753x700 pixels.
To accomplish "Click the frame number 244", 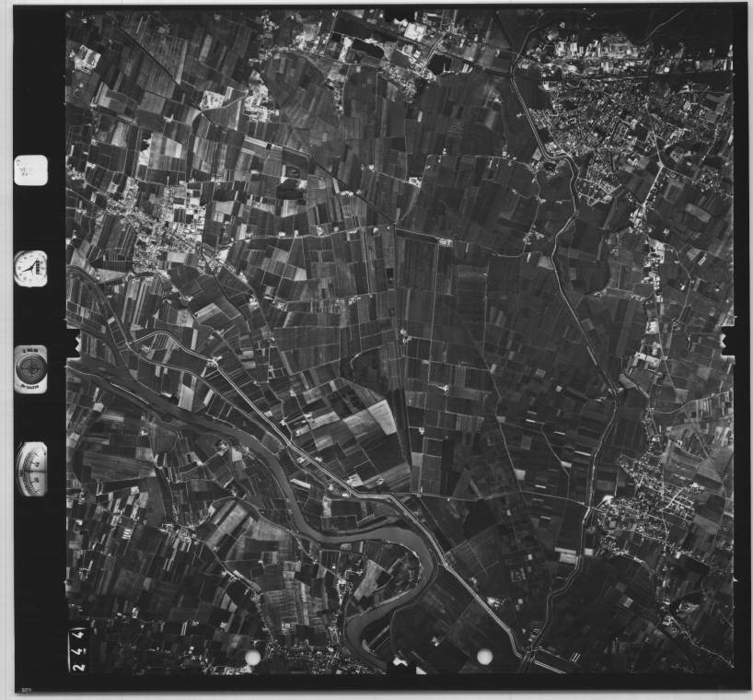I will (80, 649).
